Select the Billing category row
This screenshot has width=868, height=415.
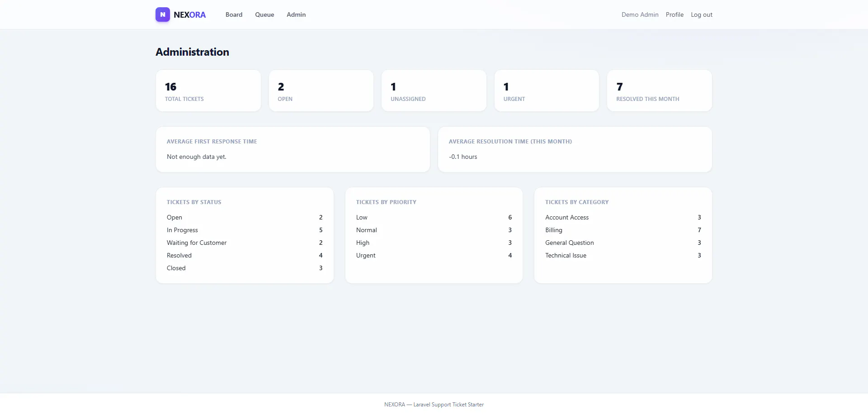pos(623,230)
